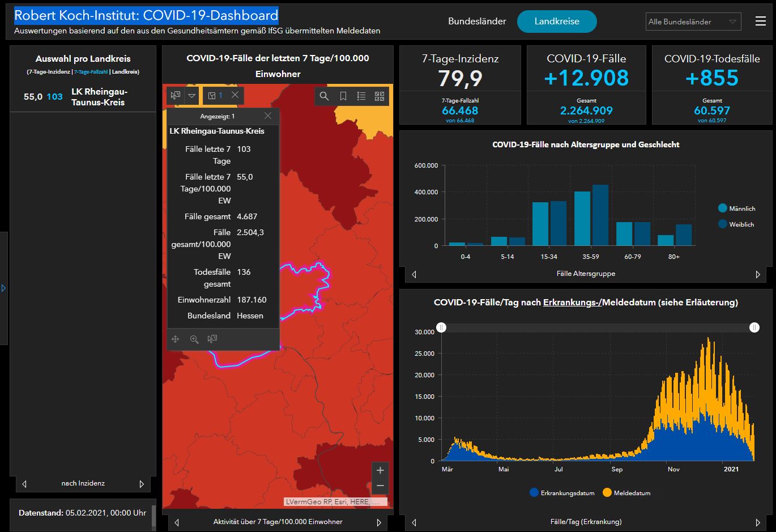The image size is (776, 532).
Task: Click total cases value 2.264.909
Action: [586, 111]
